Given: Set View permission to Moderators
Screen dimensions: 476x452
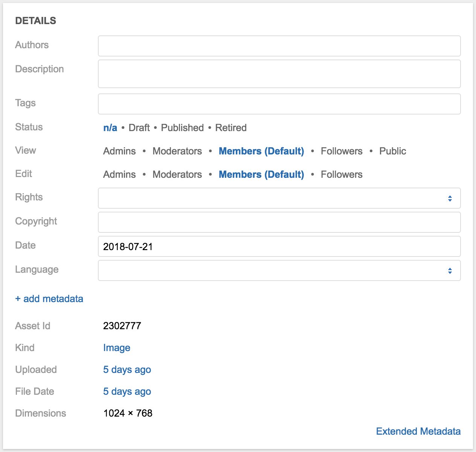Looking at the screenshot, I should [177, 151].
